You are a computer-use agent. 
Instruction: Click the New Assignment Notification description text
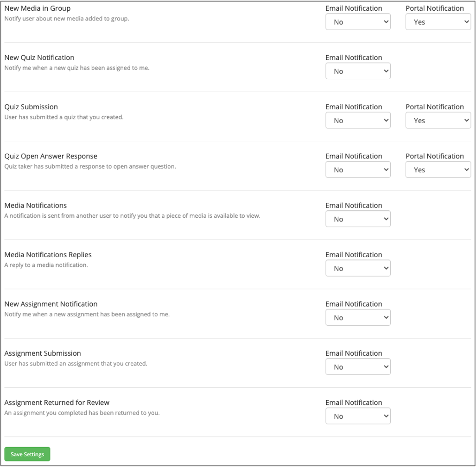tap(87, 314)
